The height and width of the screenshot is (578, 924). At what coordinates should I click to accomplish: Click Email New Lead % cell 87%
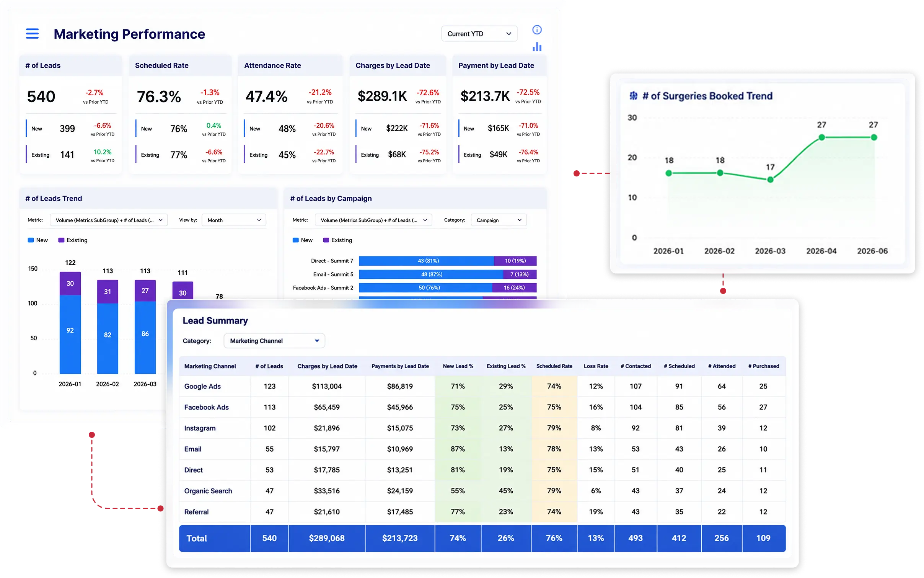coord(458,449)
